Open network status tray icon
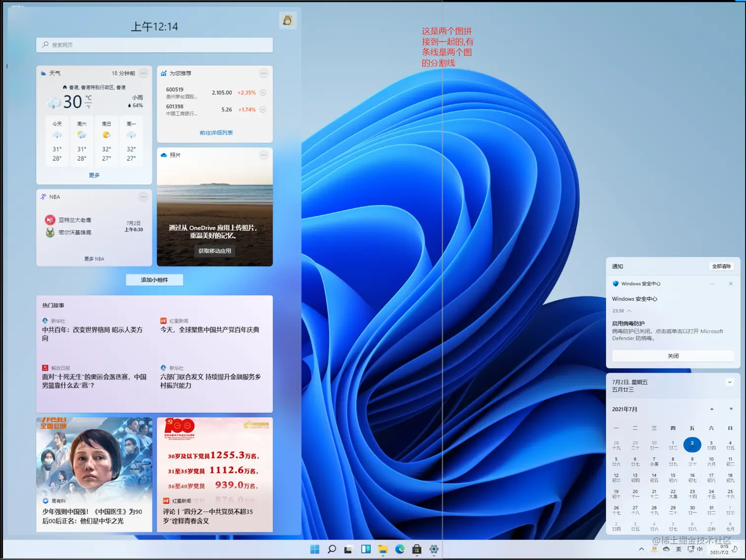The width and height of the screenshot is (746, 560). pyautogui.click(x=691, y=549)
